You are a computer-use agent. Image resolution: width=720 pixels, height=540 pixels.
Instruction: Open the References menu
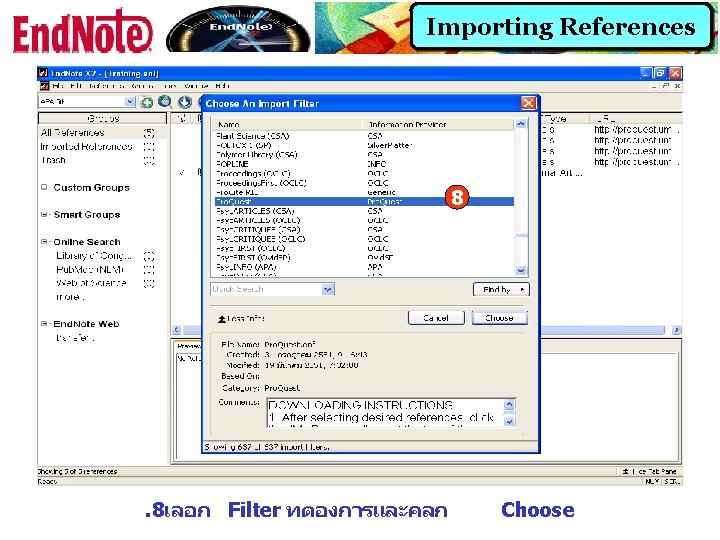coord(107,86)
